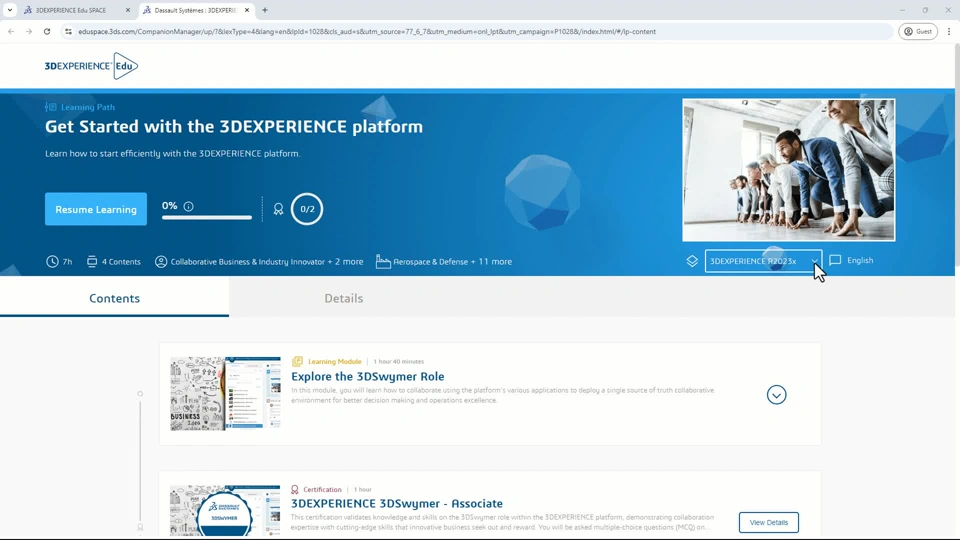960x540 pixels.
Task: Click the 'Aerospace & Defense' text
Action: click(x=430, y=261)
